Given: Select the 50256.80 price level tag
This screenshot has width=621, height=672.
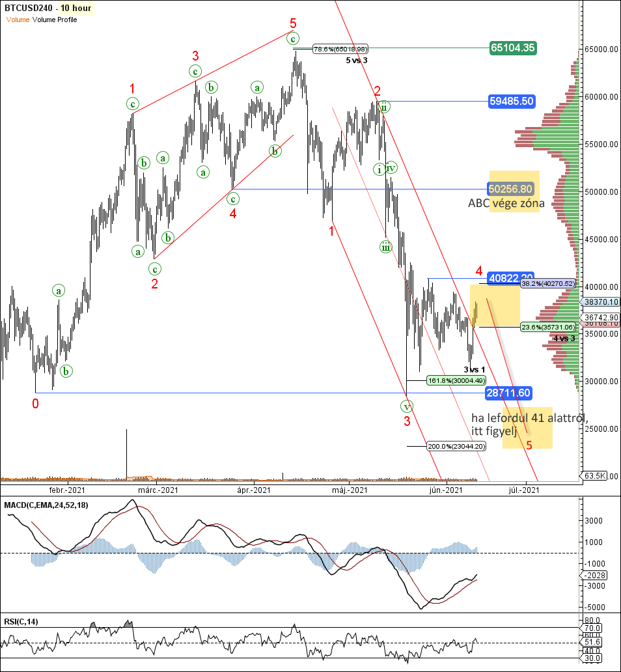Looking at the screenshot, I should [x=512, y=189].
